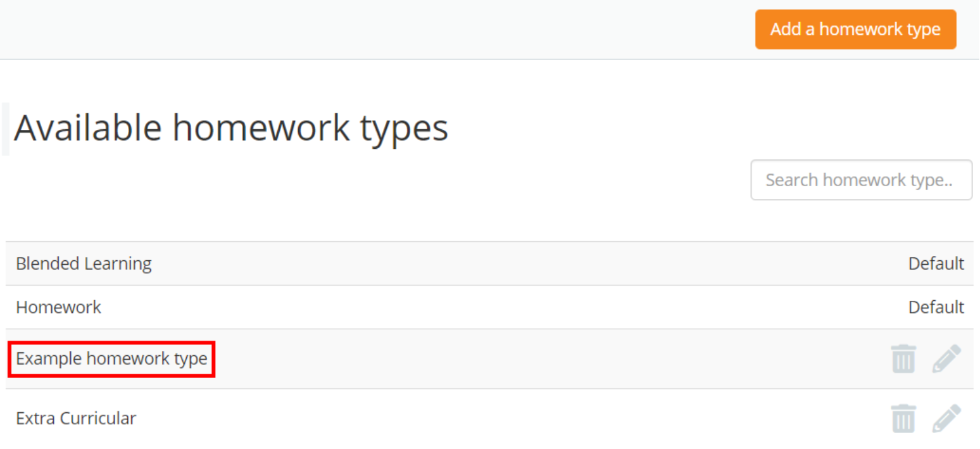Screen dimensions: 980x449
Task: Click the Extra Curricular row
Action: (x=76, y=418)
